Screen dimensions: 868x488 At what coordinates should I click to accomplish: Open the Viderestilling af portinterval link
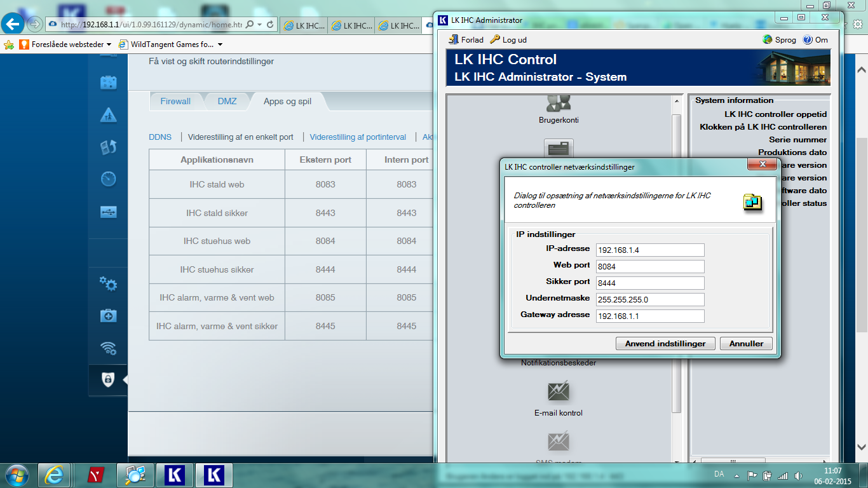tap(358, 137)
